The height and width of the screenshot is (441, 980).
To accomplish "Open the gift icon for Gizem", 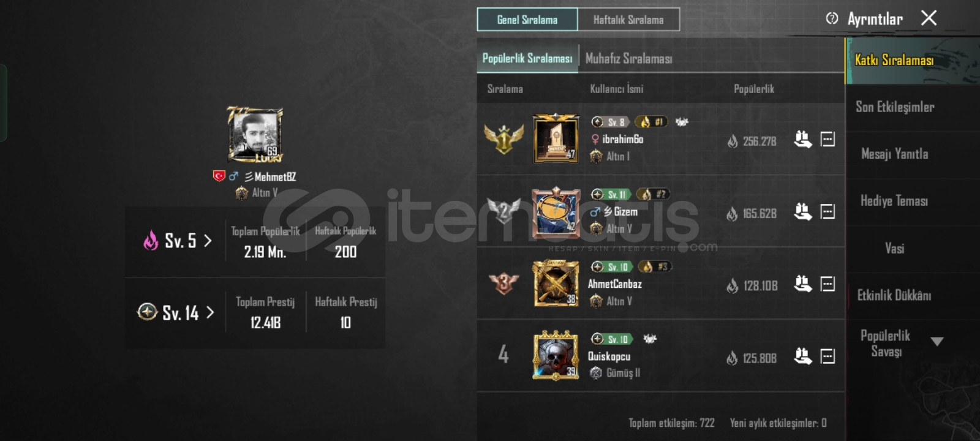I will click(x=802, y=212).
